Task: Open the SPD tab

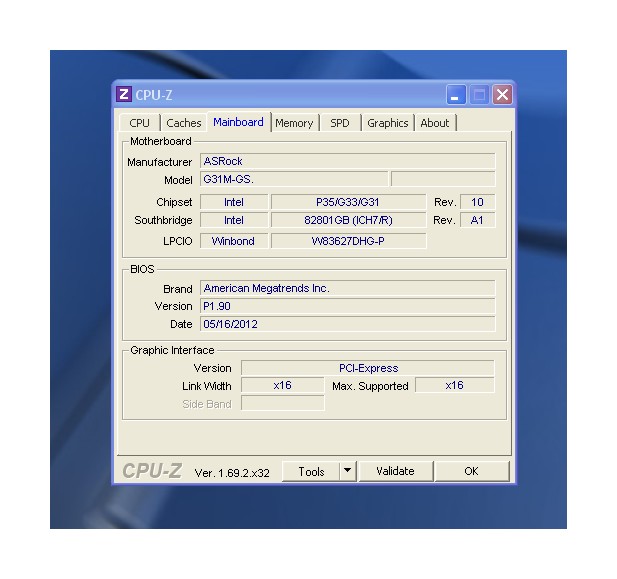Action: click(x=340, y=123)
